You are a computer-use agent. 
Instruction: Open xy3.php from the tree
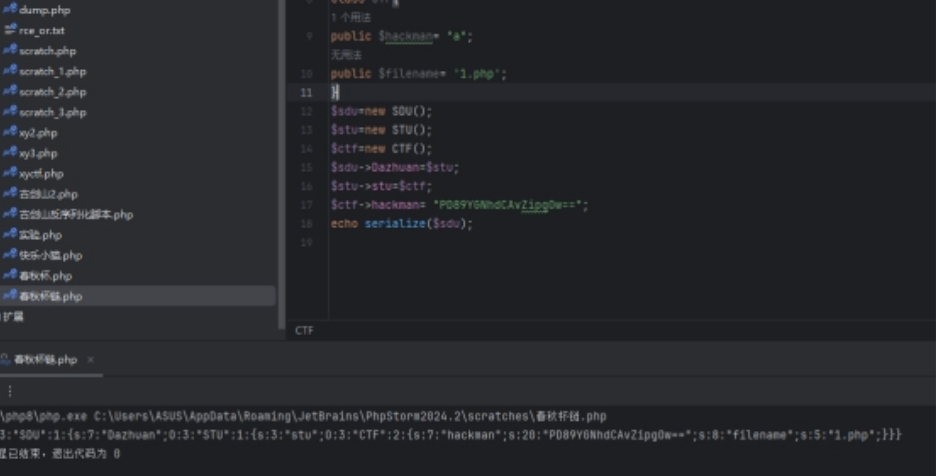point(38,154)
